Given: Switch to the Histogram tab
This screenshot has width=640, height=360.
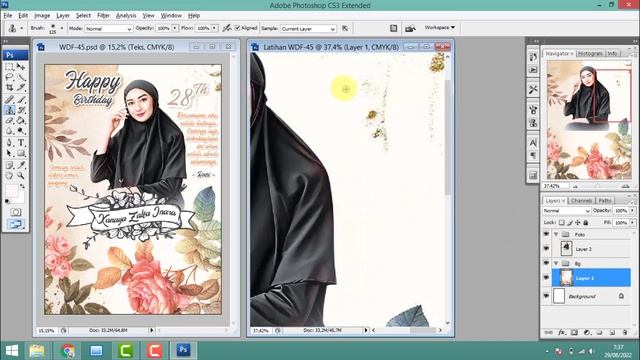Looking at the screenshot, I should tap(591, 53).
